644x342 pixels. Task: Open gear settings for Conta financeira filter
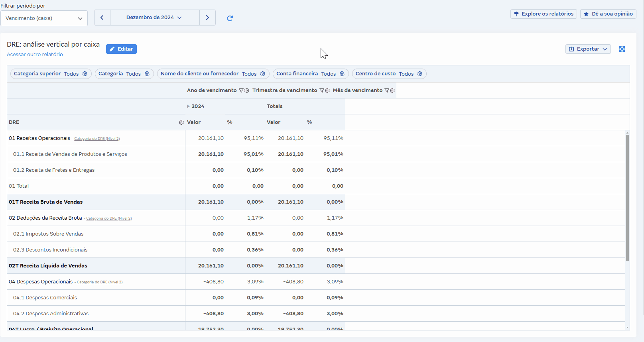(x=342, y=74)
